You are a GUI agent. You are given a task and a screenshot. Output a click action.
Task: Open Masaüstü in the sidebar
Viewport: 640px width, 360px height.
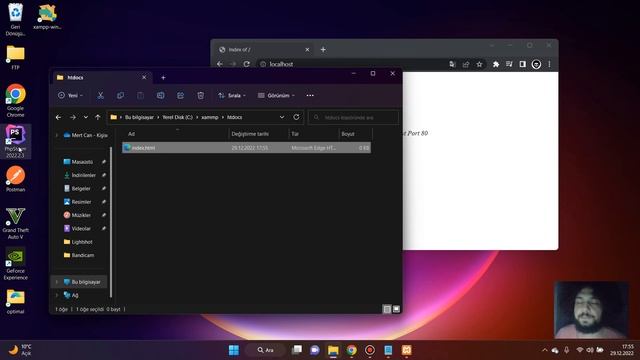tap(82, 162)
